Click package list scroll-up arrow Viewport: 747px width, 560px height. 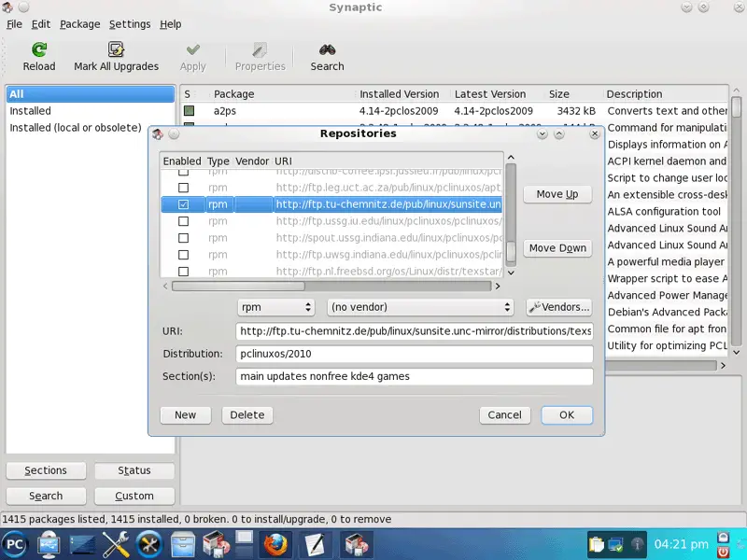coord(737,90)
